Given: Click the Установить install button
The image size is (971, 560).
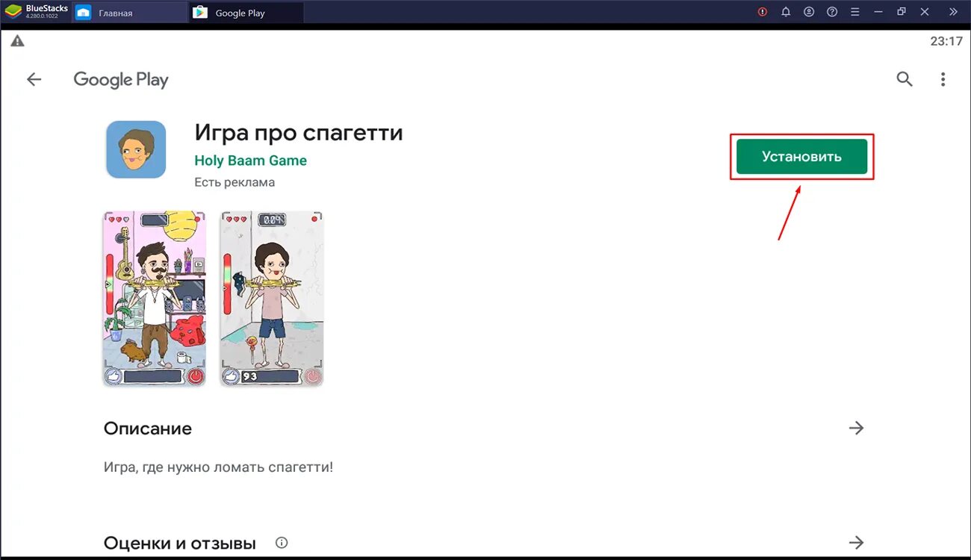Looking at the screenshot, I should (x=801, y=157).
